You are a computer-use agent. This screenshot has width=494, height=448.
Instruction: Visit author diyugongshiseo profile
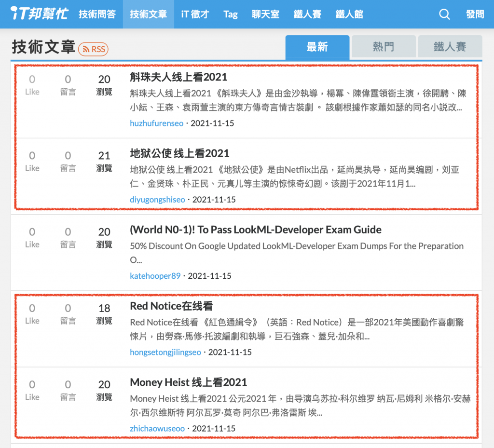point(157,200)
